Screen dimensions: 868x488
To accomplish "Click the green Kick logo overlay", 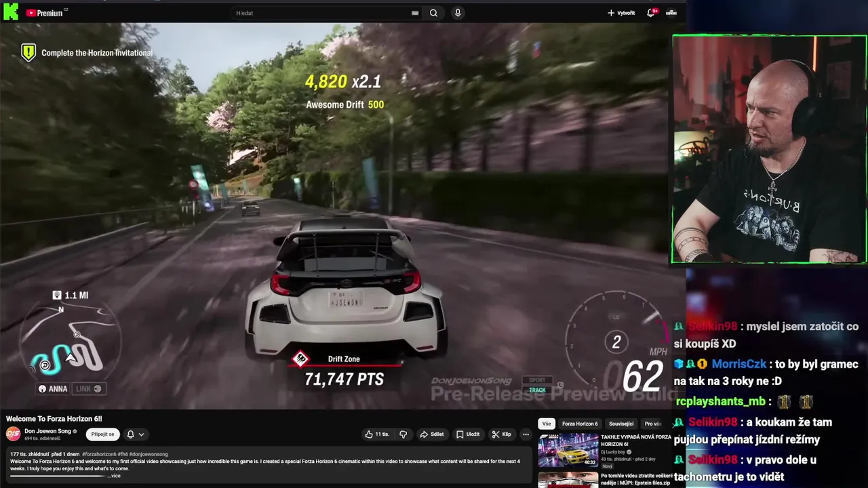I will click(11, 11).
